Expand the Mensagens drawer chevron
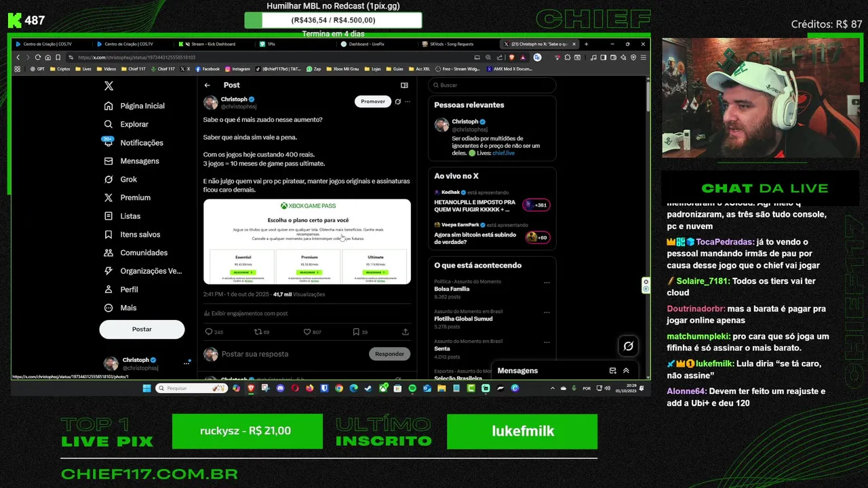The image size is (868, 488). [x=626, y=371]
